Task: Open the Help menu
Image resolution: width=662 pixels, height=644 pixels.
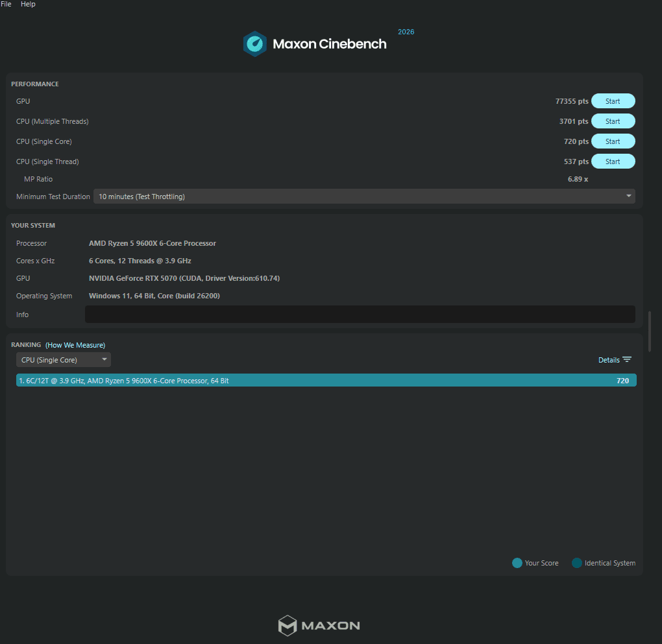Action: click(28, 4)
